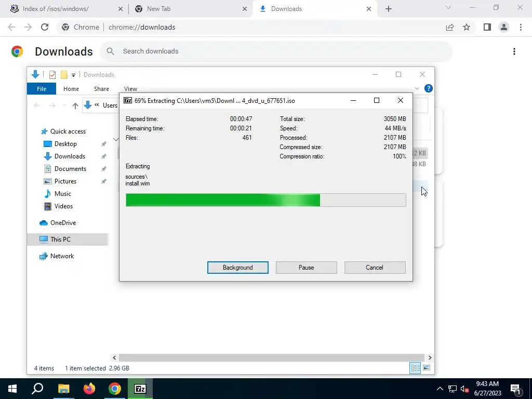
Task: Select Quick access in Explorer sidebar
Action: point(68,131)
